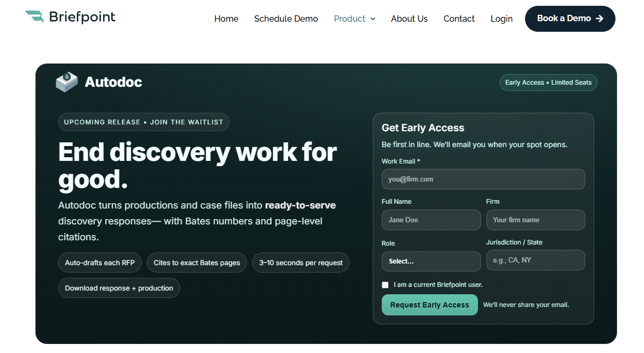
Task: Click the Jurisdiction / State field
Action: (535, 260)
